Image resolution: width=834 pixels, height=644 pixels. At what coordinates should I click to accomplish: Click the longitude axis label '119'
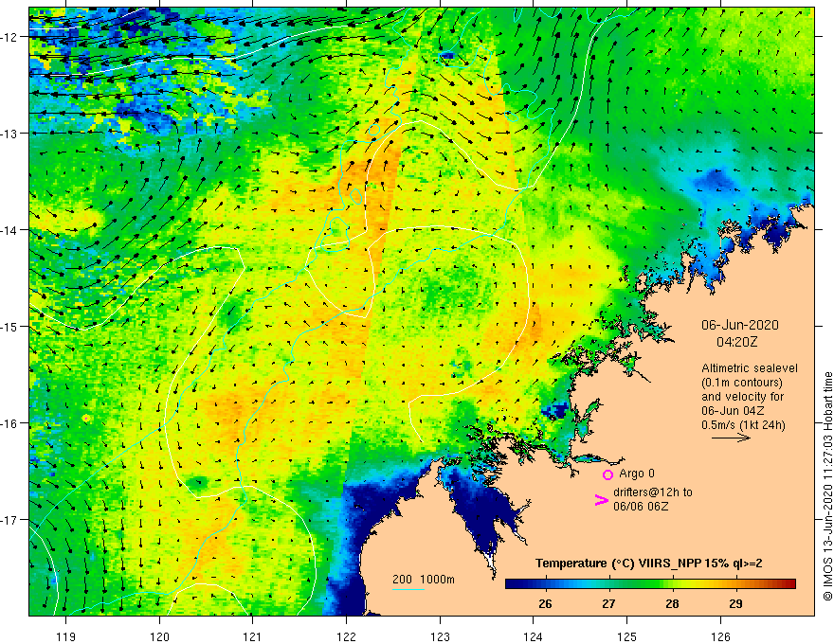(x=66, y=636)
